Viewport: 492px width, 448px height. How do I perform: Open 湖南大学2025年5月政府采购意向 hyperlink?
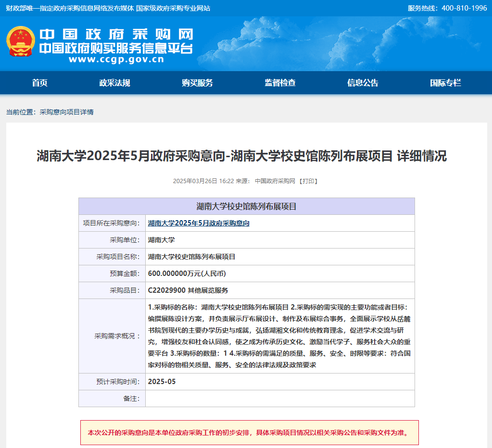[x=199, y=223]
